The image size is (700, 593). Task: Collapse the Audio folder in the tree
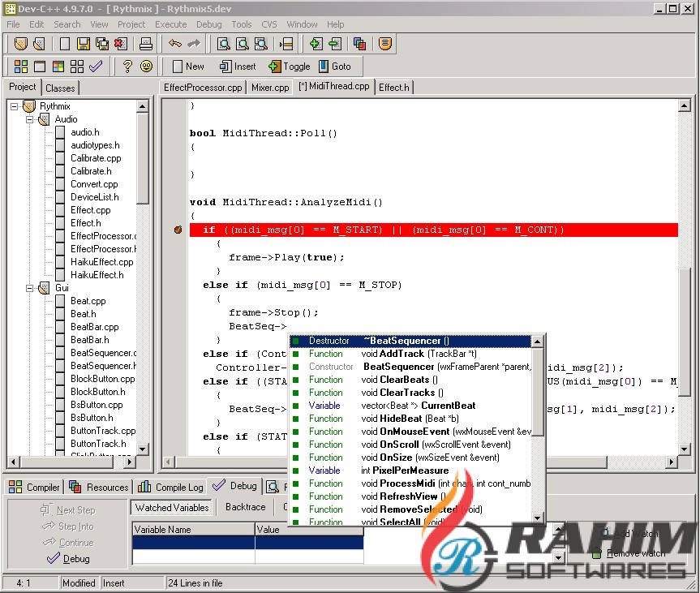click(x=29, y=119)
